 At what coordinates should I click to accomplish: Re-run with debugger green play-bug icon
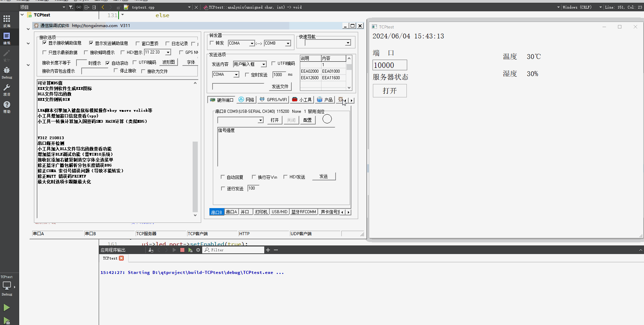tap(190, 250)
